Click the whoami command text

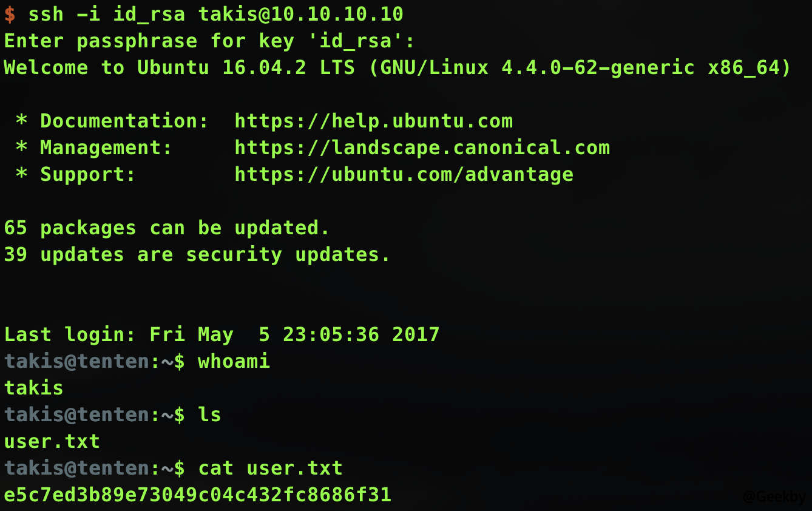[x=234, y=361]
